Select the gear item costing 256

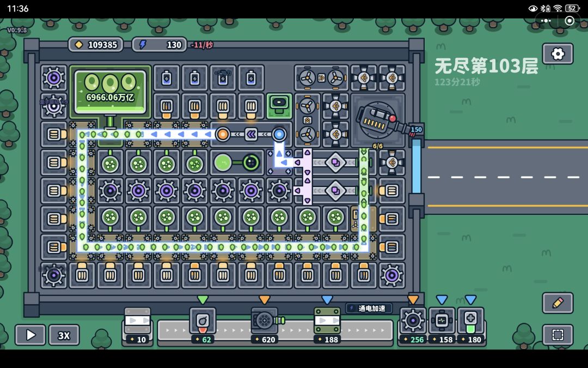pyautogui.click(x=413, y=325)
